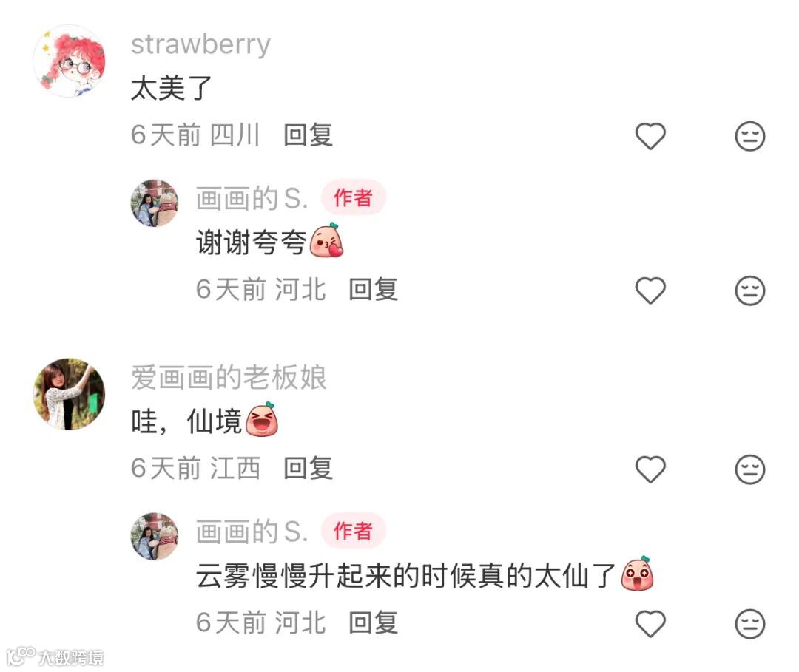799x672 pixels.
Task: Open 画画的S. avatar in second reply
Action: (155, 536)
